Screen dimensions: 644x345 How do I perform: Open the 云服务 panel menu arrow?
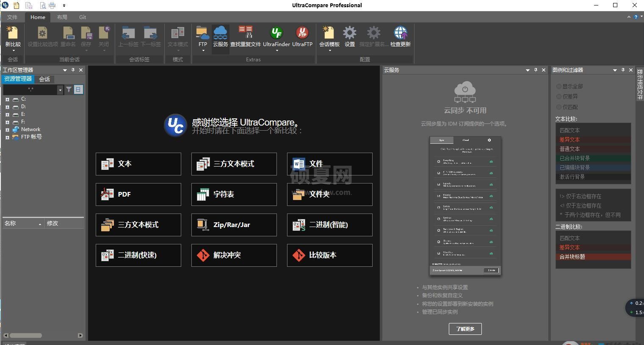coord(528,70)
